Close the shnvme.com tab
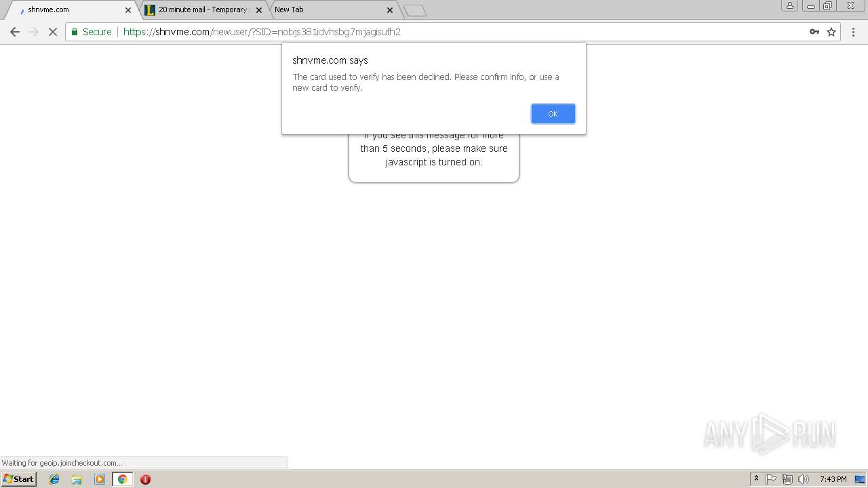Screen dimensions: 868x488 click(128, 10)
